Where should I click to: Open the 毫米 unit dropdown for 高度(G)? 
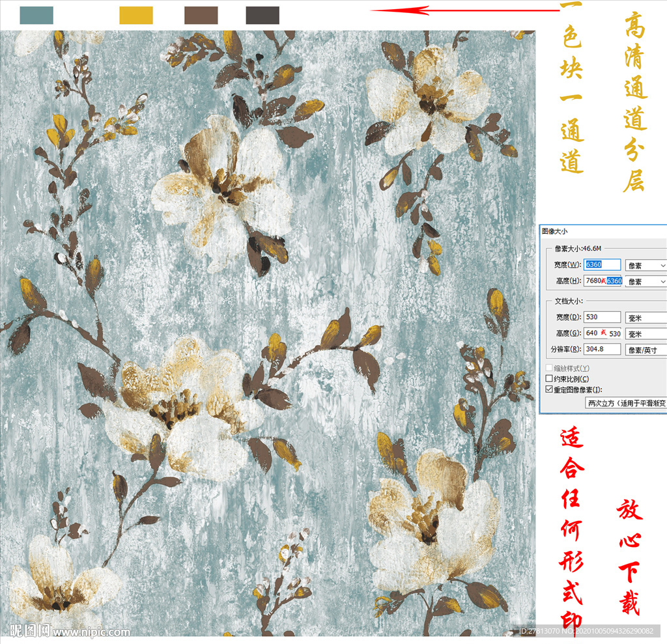coord(646,334)
